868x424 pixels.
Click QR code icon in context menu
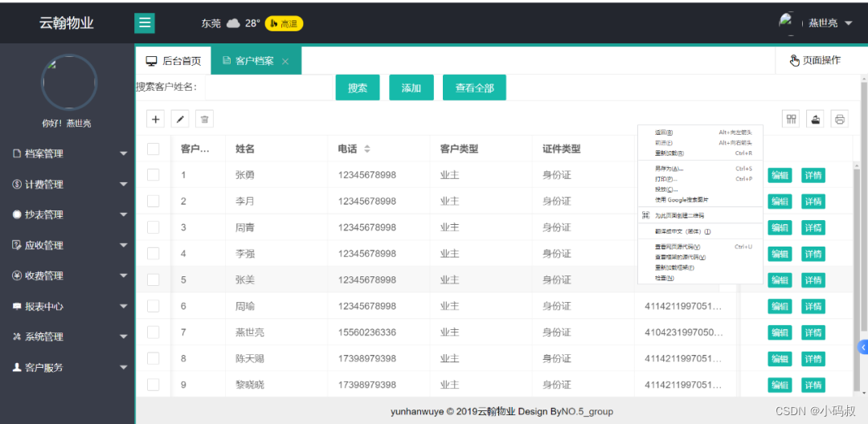coord(645,215)
